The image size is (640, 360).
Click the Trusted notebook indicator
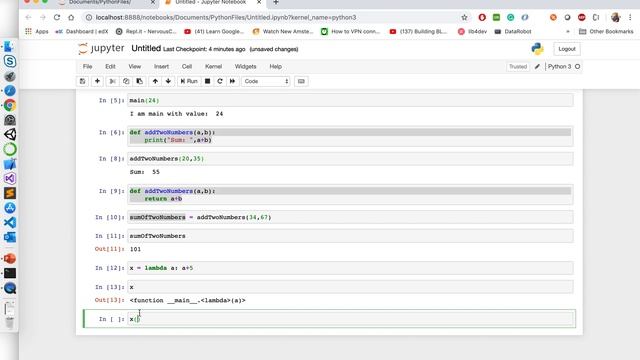pyautogui.click(x=518, y=67)
